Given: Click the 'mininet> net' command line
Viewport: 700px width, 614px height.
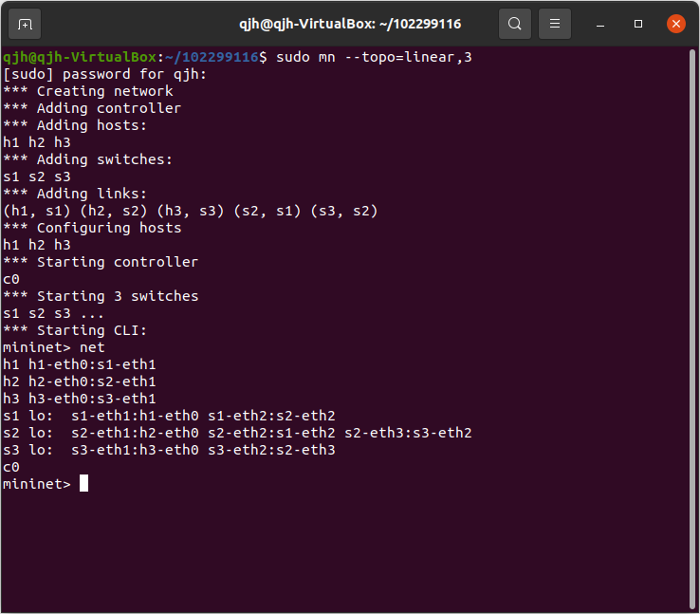Looking at the screenshot, I should click(x=54, y=347).
